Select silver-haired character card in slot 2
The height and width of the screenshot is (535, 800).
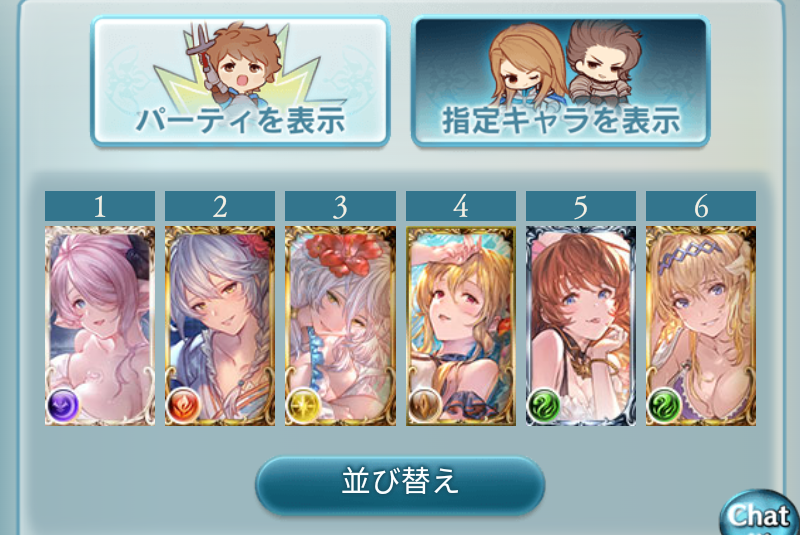click(220, 326)
